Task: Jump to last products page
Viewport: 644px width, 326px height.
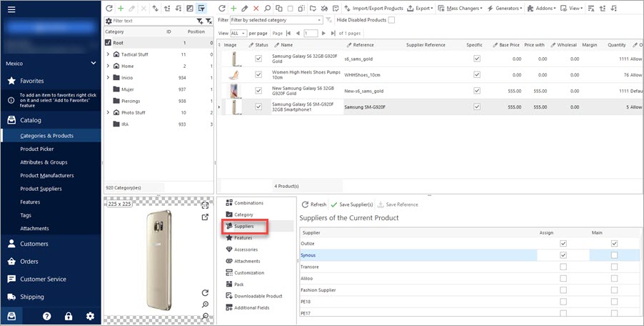Action: (333, 34)
